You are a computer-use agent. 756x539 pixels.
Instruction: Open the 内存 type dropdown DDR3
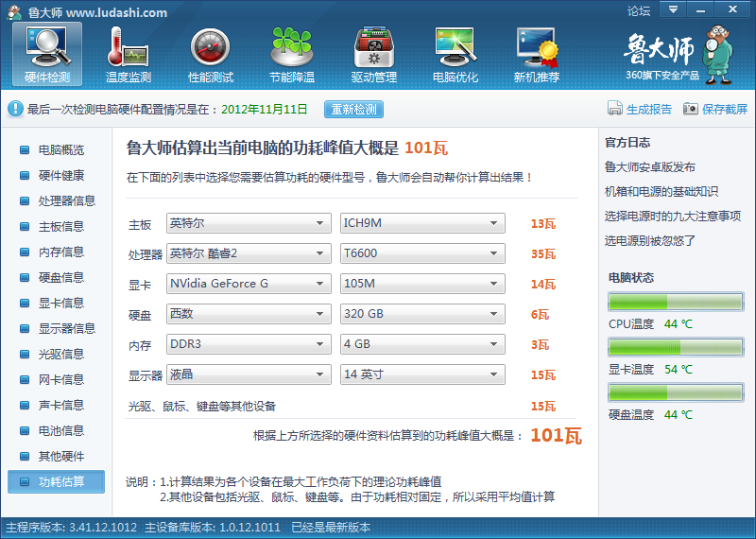point(249,344)
